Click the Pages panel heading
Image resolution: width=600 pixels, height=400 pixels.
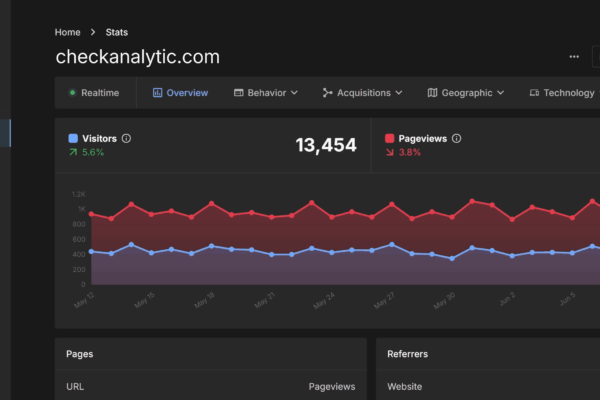coord(80,354)
